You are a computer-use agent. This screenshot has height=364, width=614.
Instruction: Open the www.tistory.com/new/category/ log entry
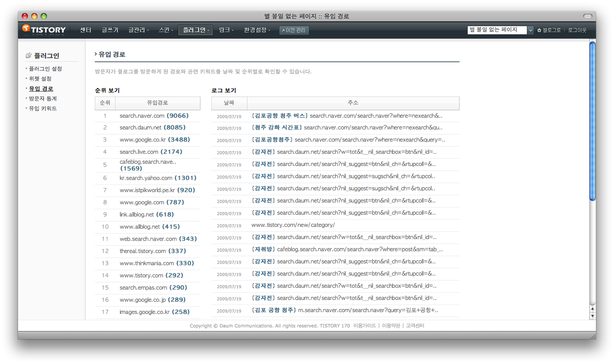pyautogui.click(x=293, y=225)
